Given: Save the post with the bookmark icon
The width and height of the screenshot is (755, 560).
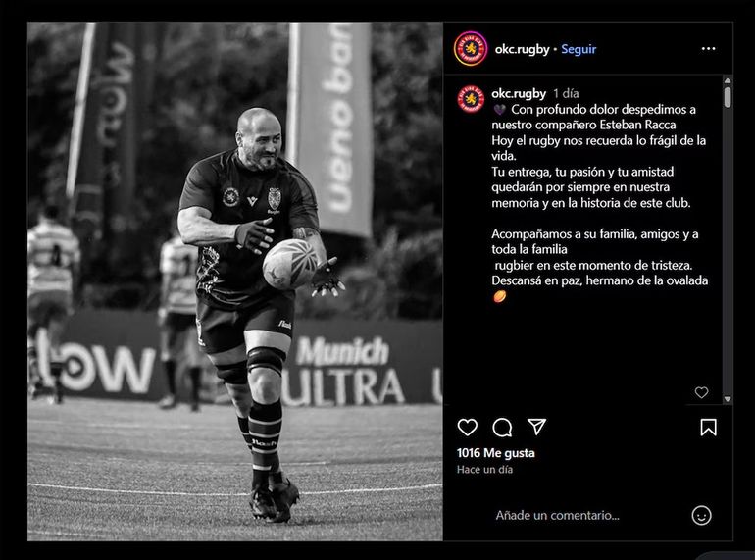Looking at the screenshot, I should pyautogui.click(x=708, y=427).
